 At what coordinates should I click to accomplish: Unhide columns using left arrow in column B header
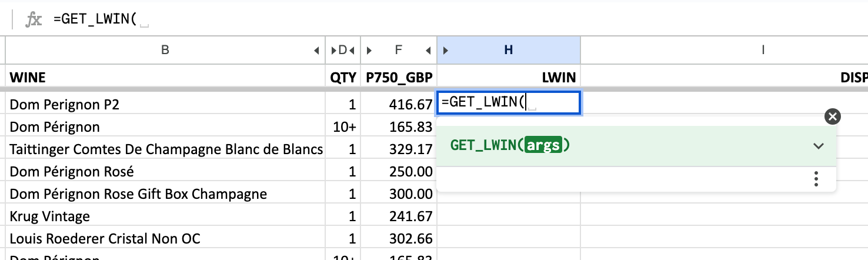point(317,51)
